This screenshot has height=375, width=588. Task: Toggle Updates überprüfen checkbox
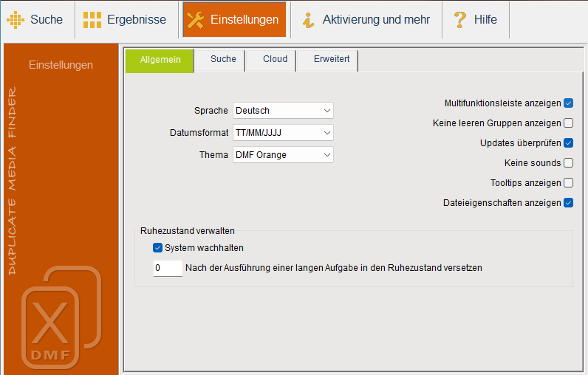568,143
